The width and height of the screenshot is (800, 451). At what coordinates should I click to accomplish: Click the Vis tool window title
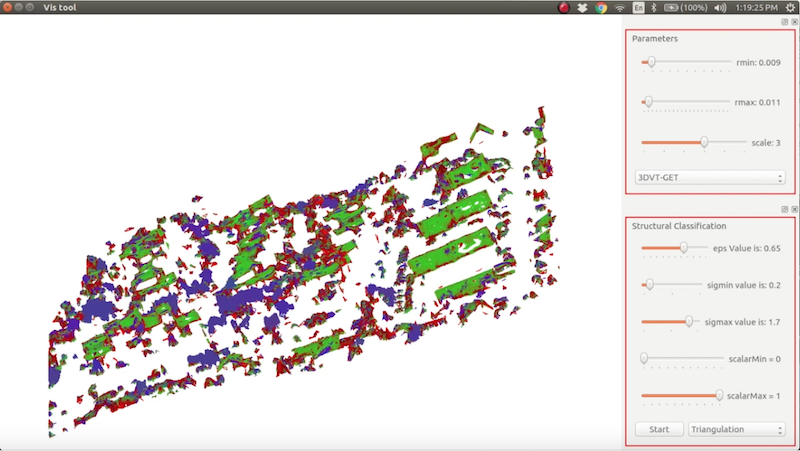coord(60,8)
